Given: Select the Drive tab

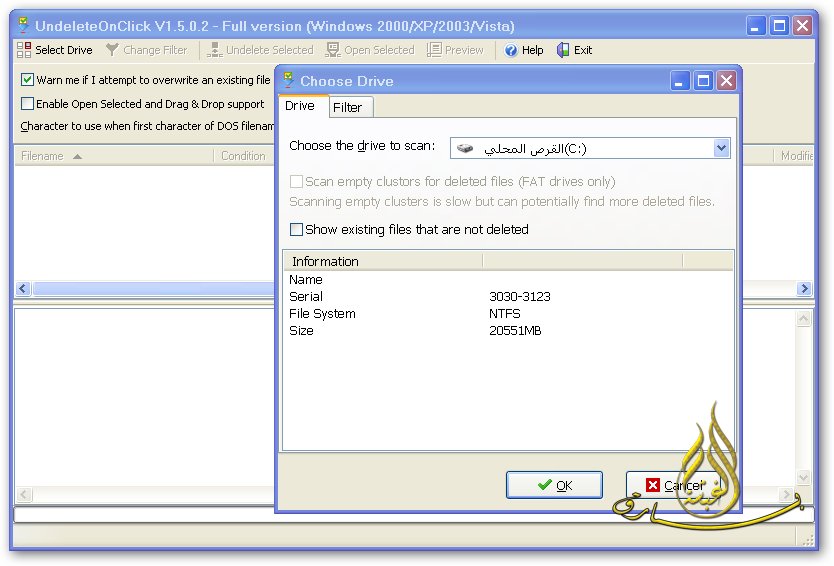Looking at the screenshot, I should 303,106.
